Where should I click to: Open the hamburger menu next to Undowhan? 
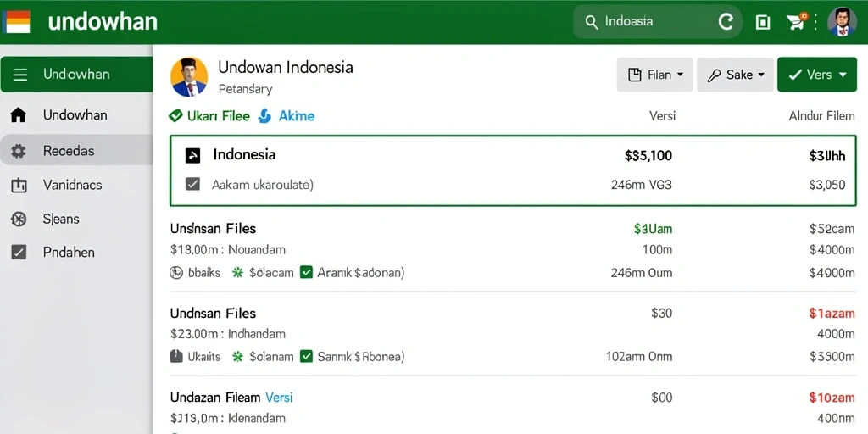click(20, 75)
